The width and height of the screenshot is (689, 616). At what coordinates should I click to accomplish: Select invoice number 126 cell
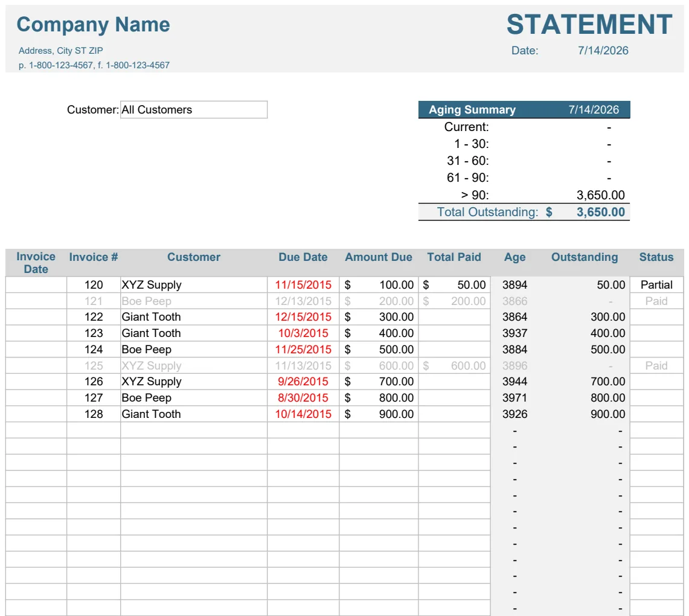click(94, 381)
